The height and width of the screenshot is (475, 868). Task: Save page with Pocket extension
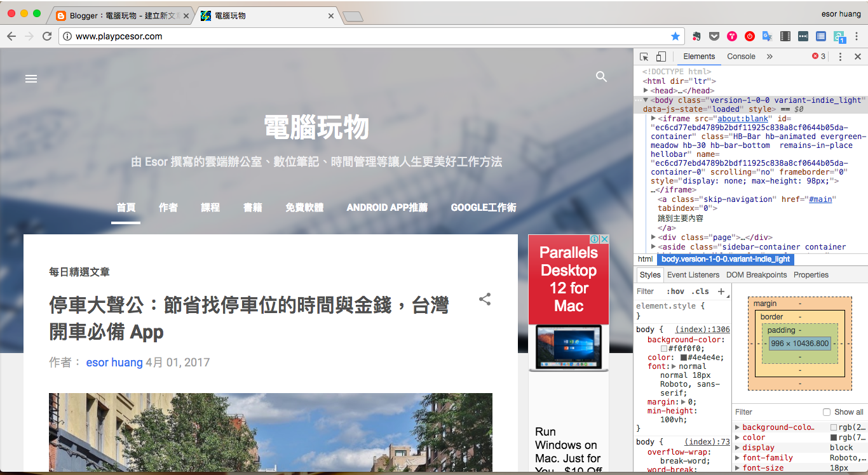coord(714,36)
